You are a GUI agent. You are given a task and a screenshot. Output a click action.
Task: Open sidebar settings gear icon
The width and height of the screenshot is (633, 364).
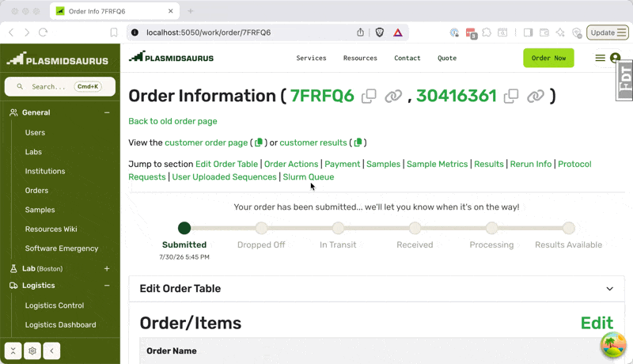coord(32,351)
